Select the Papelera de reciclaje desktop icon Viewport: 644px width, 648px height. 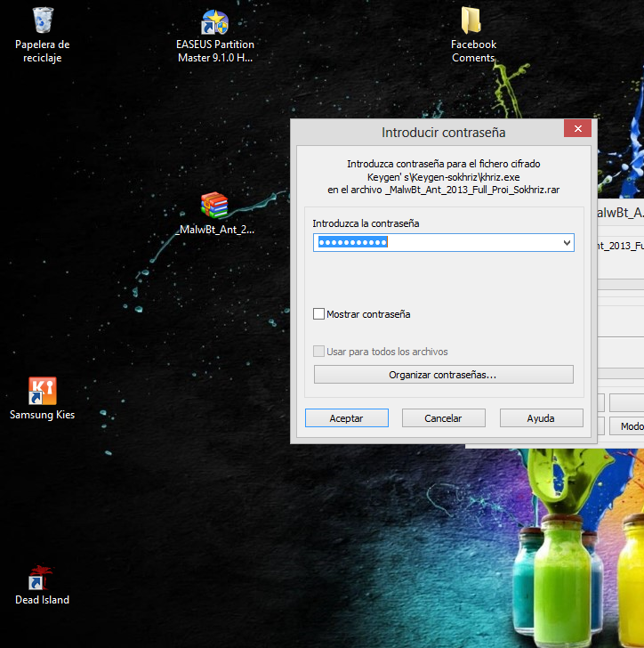point(43,20)
